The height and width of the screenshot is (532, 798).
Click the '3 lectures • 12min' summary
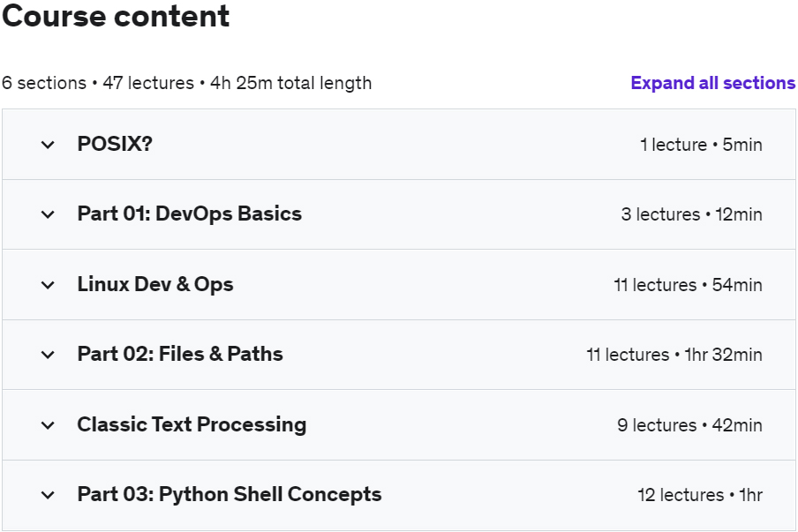coord(691,214)
